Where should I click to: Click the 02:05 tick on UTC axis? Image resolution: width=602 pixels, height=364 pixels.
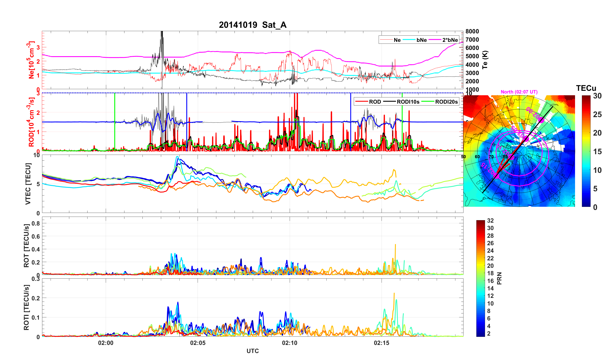click(198, 343)
